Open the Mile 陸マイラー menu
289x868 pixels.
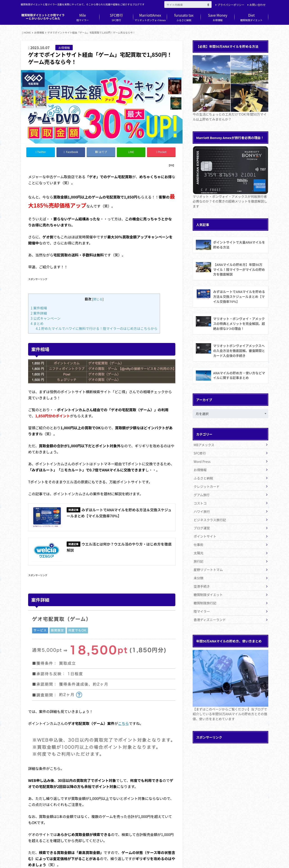(82, 18)
